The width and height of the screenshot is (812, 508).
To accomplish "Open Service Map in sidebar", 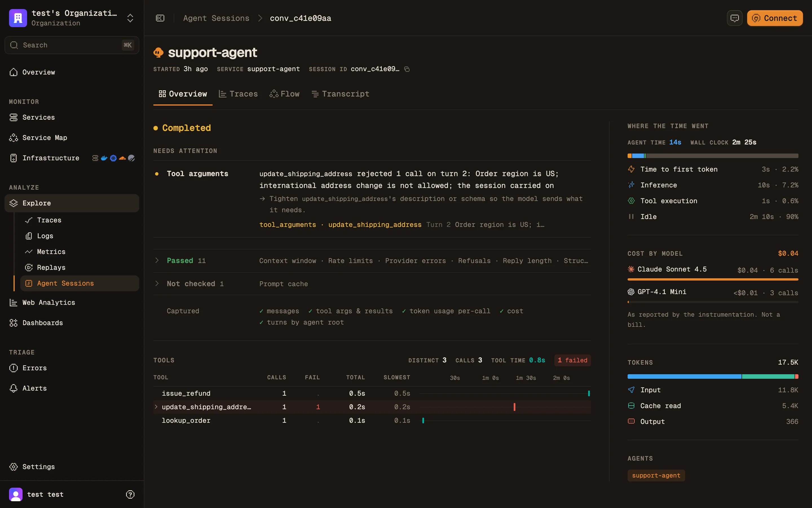I will coord(72,138).
